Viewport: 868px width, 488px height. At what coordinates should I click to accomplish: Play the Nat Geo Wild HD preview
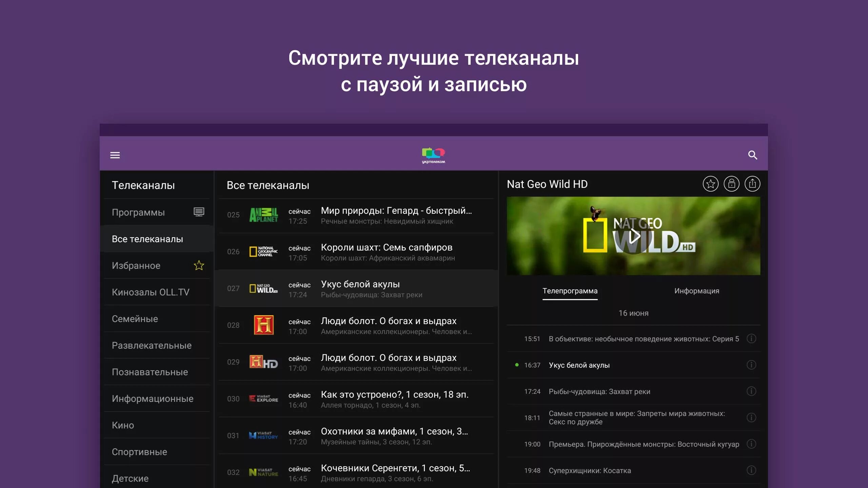tap(633, 236)
